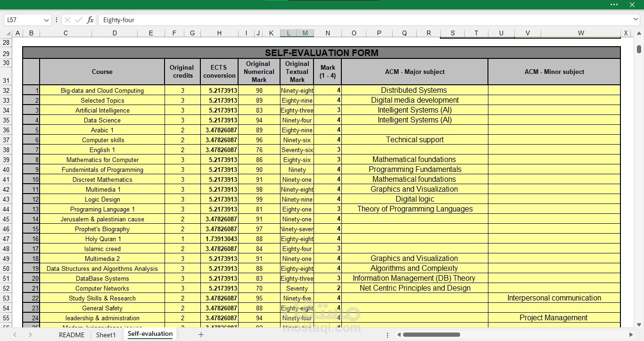Select row header 40

[6, 170]
